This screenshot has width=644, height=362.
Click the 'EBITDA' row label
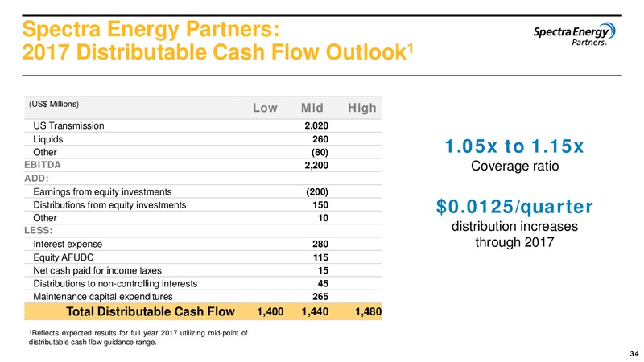click(x=43, y=165)
